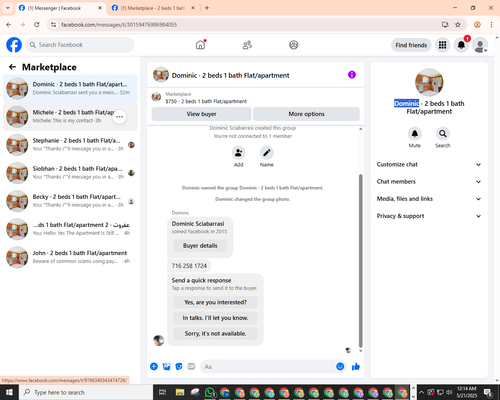Choose a GIF from the composer

click(x=191, y=367)
